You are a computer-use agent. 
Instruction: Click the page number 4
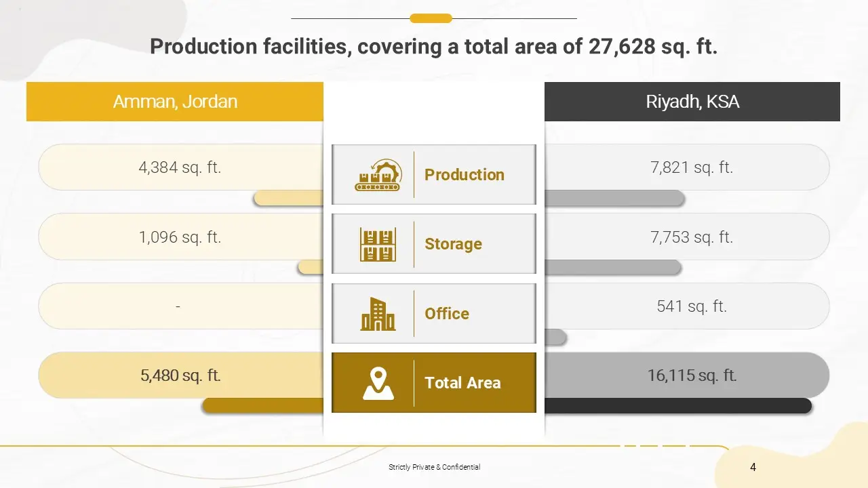[x=753, y=467]
